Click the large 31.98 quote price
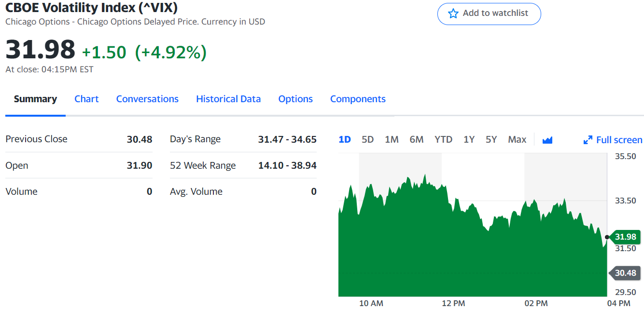The image size is (644, 309). 40,49
